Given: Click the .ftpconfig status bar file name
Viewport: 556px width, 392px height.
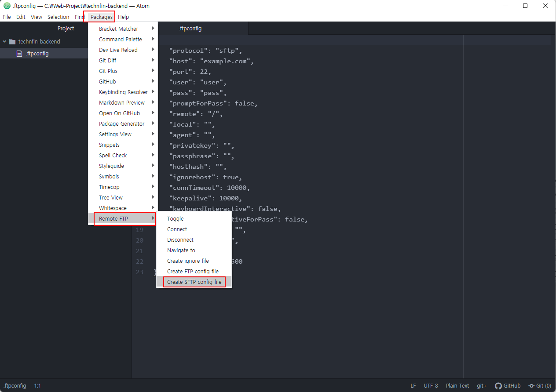Looking at the screenshot, I should (x=15, y=385).
